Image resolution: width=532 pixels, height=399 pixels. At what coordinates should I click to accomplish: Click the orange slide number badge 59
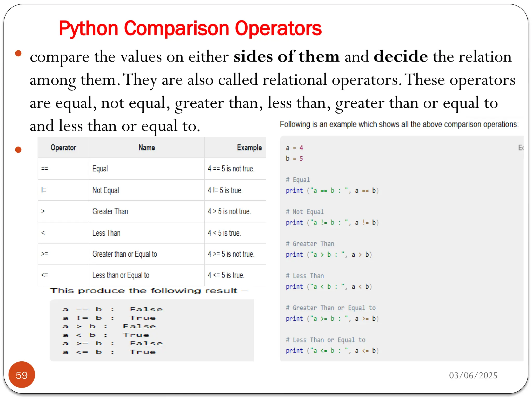(x=22, y=375)
